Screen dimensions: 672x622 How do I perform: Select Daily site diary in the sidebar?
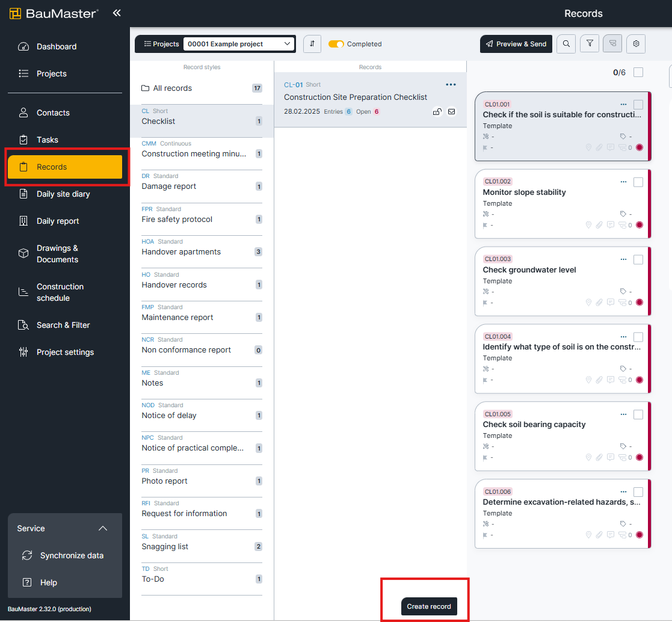pyautogui.click(x=65, y=194)
